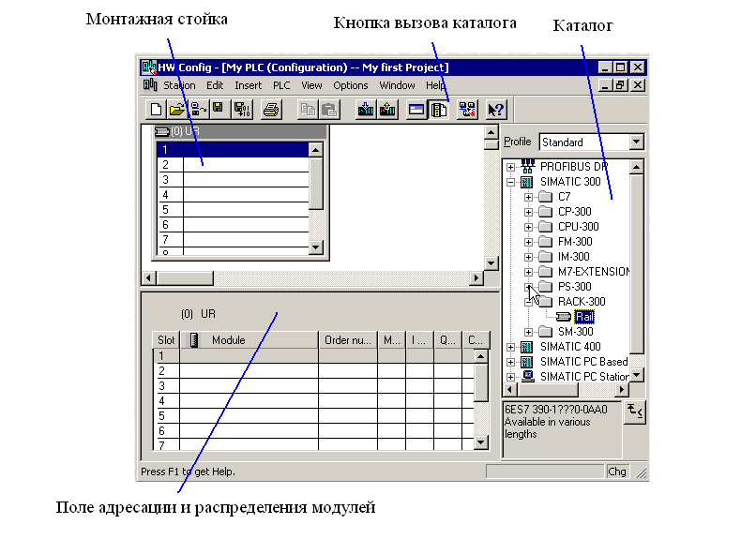Select slot 6 row in the module table

[x=313, y=430]
